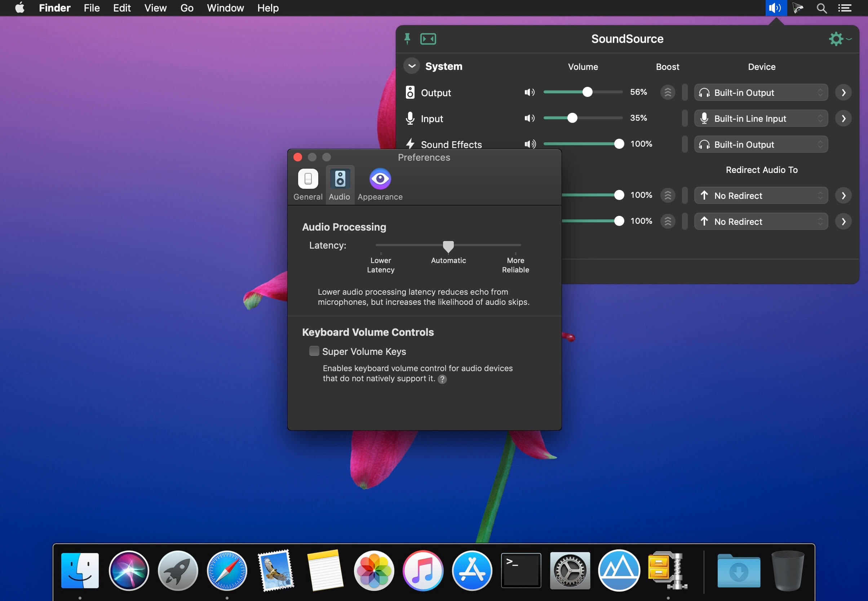The image size is (868, 601).
Task: Collapse the System section chevron
Action: (411, 66)
